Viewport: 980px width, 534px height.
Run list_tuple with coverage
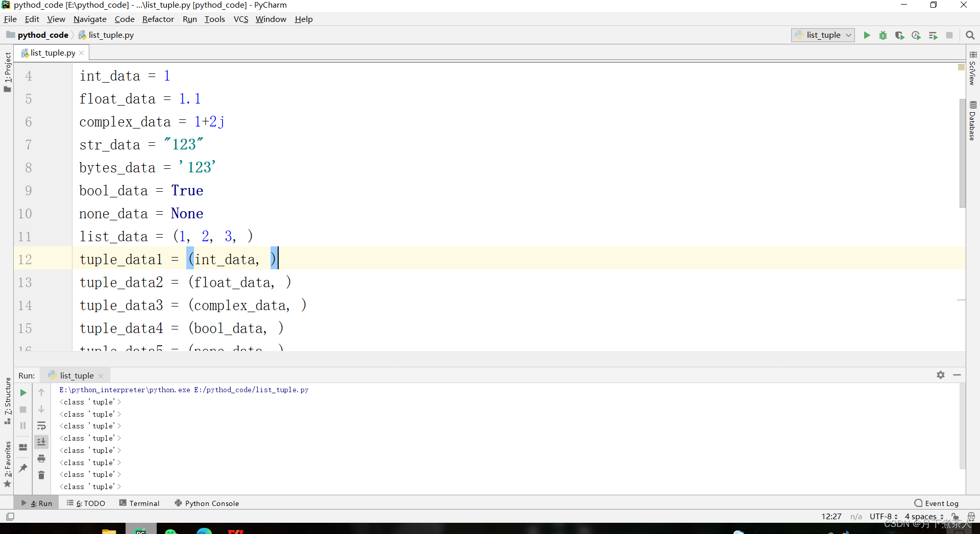click(x=899, y=35)
